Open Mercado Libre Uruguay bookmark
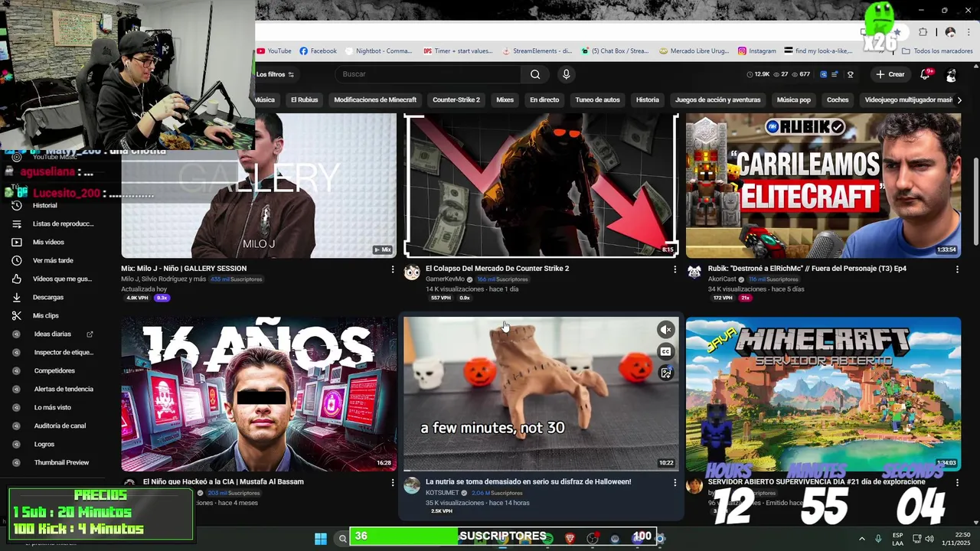The width and height of the screenshot is (980, 551). 694,51
